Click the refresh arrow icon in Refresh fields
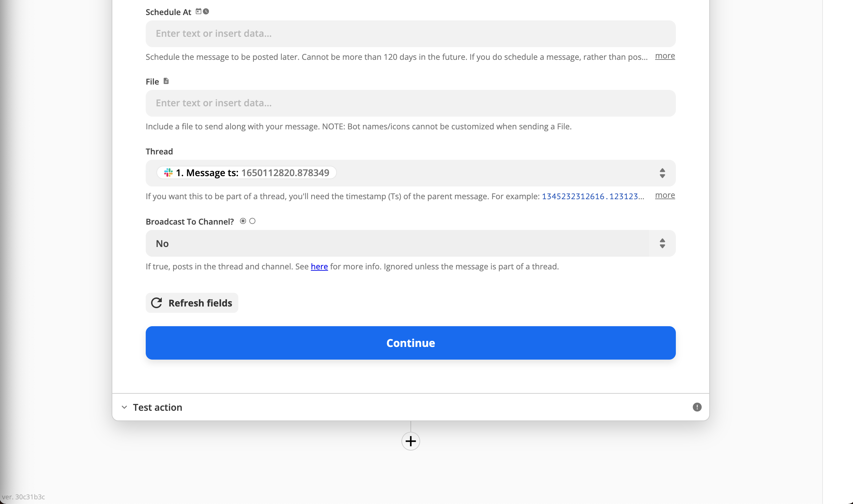The width and height of the screenshot is (853, 504). [156, 302]
